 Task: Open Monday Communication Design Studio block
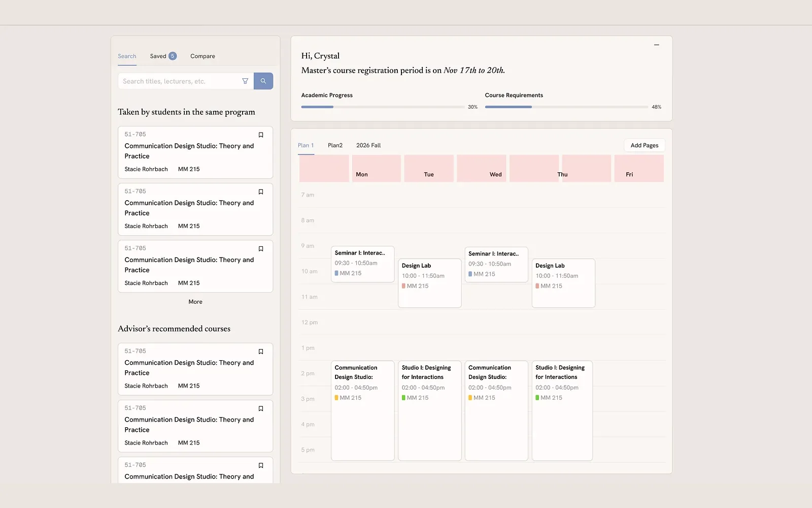click(x=362, y=410)
